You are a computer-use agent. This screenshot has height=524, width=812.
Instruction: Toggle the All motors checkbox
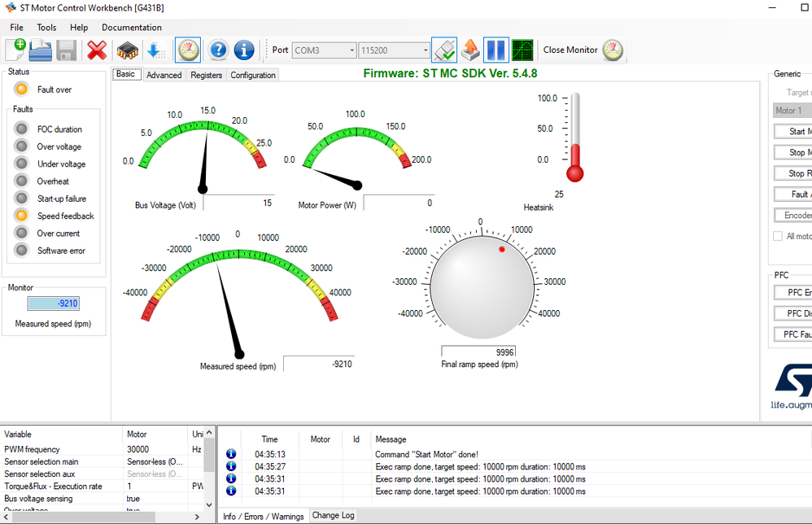777,236
